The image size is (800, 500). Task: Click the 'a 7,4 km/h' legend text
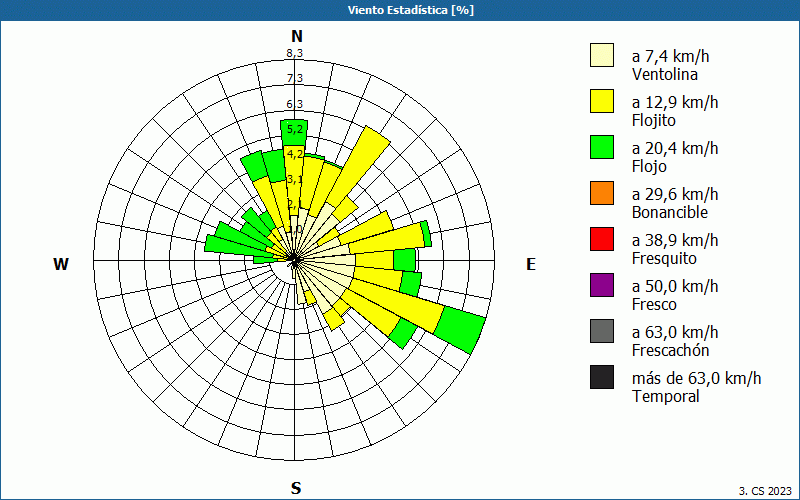[670, 56]
